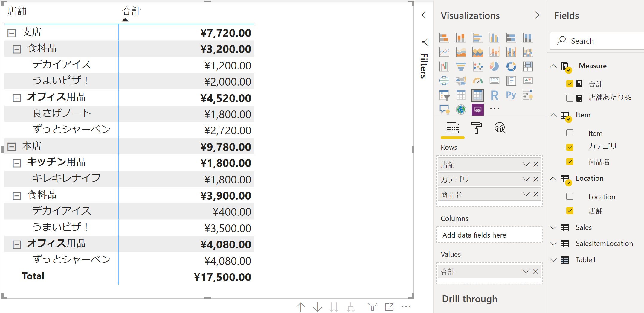Image resolution: width=644 pixels, height=313 pixels.
Task: Open the visual's filter funnel icon
Action: tap(372, 307)
